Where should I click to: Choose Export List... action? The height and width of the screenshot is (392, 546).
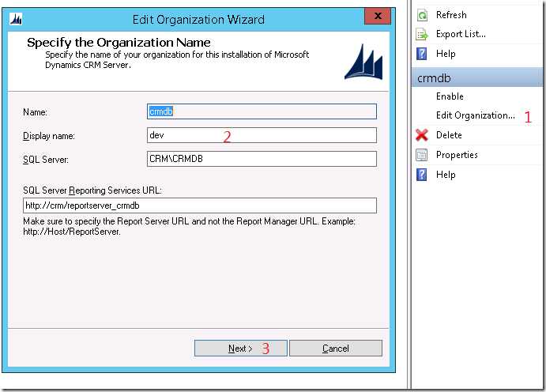pyautogui.click(x=461, y=34)
